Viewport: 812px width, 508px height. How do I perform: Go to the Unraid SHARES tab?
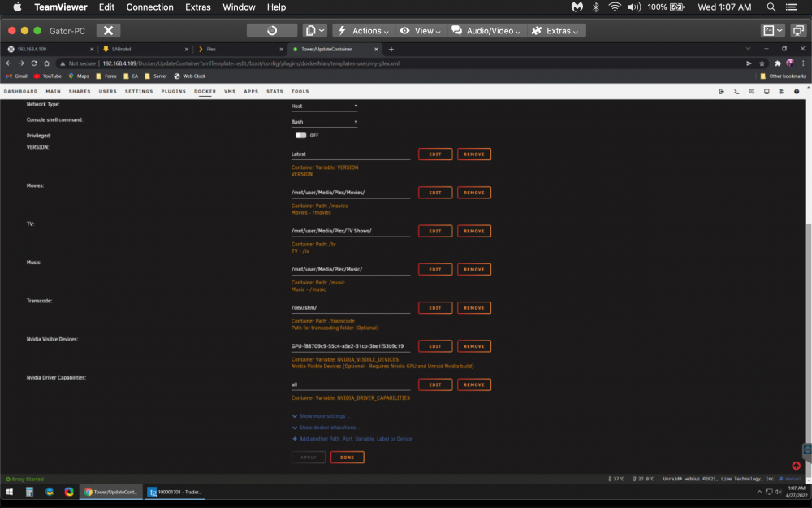pyautogui.click(x=80, y=91)
